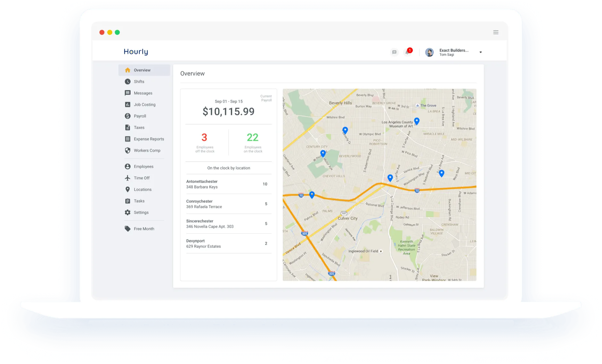This screenshot has width=602, height=364.
Task: Click the Payroll dollar icon
Action: tap(128, 116)
